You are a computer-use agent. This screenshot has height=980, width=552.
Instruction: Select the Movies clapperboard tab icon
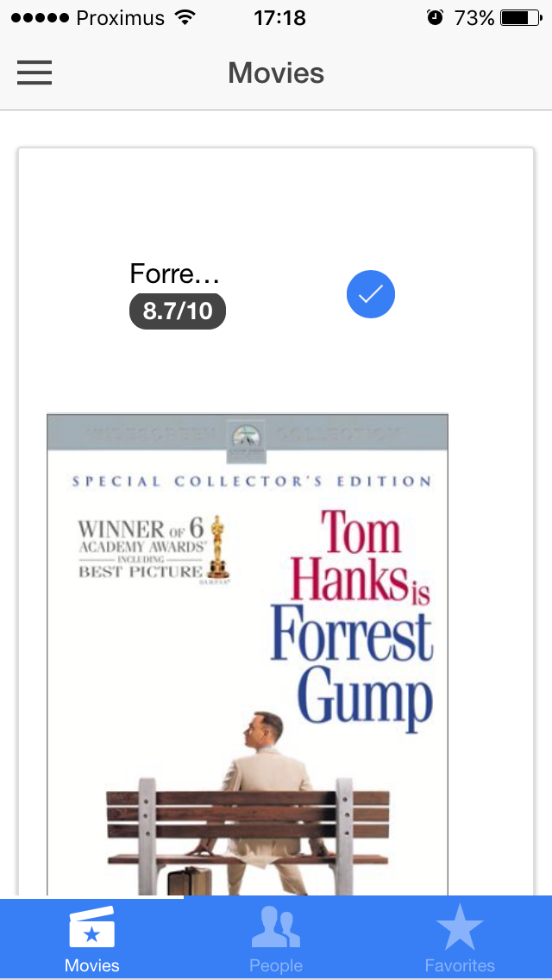(92, 927)
